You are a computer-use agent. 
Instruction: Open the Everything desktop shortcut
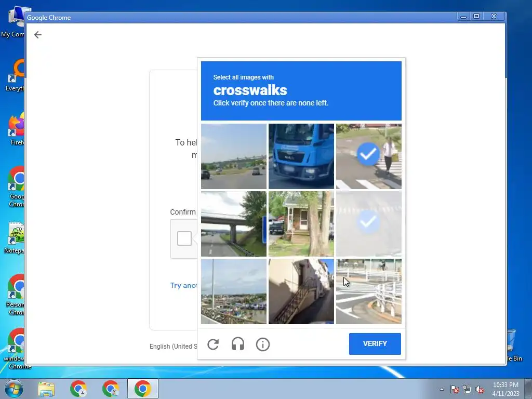[15, 75]
